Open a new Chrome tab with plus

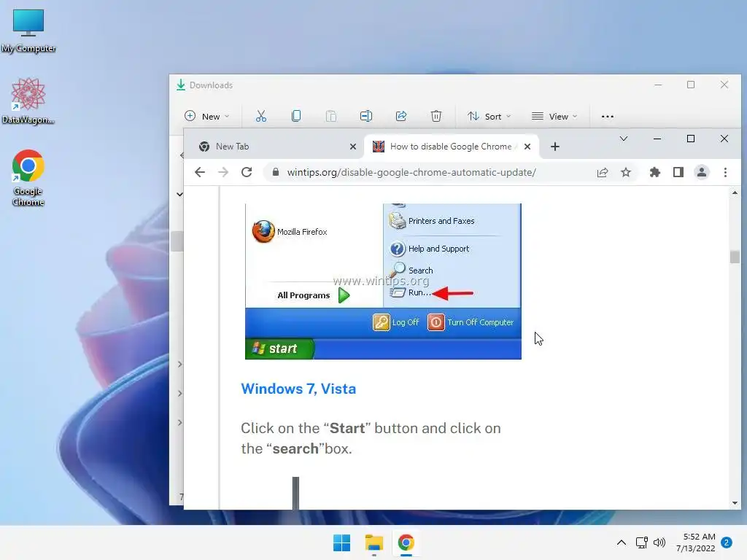click(555, 147)
